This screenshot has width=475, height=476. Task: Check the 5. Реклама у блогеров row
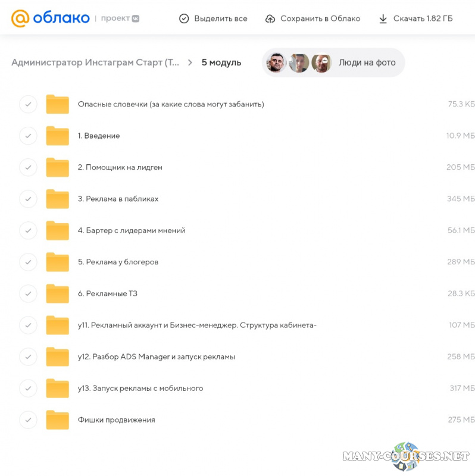tap(28, 262)
